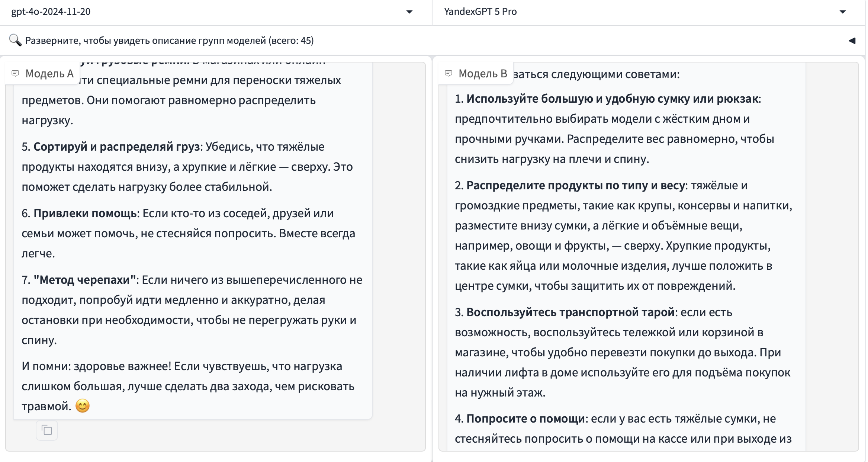Image resolution: width=868 pixels, height=462 pixels.
Task: Select the Модель B label
Action: pyautogui.click(x=483, y=73)
